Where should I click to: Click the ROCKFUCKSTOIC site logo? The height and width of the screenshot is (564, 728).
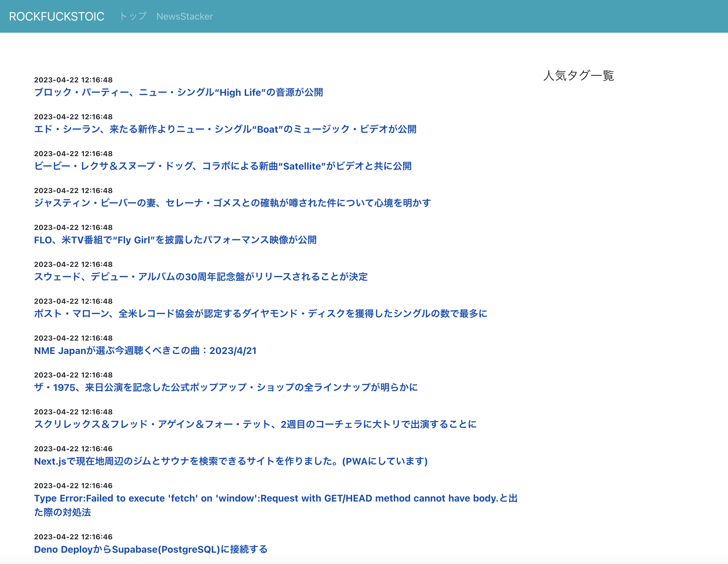56,16
